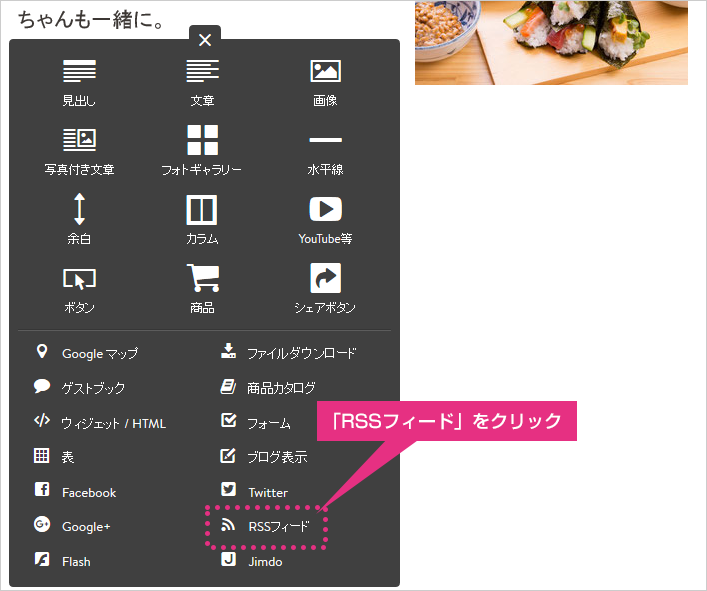Screen dimensions: 707x591
Task: Insert a 水平線 horizontal line
Action: [x=325, y=156]
